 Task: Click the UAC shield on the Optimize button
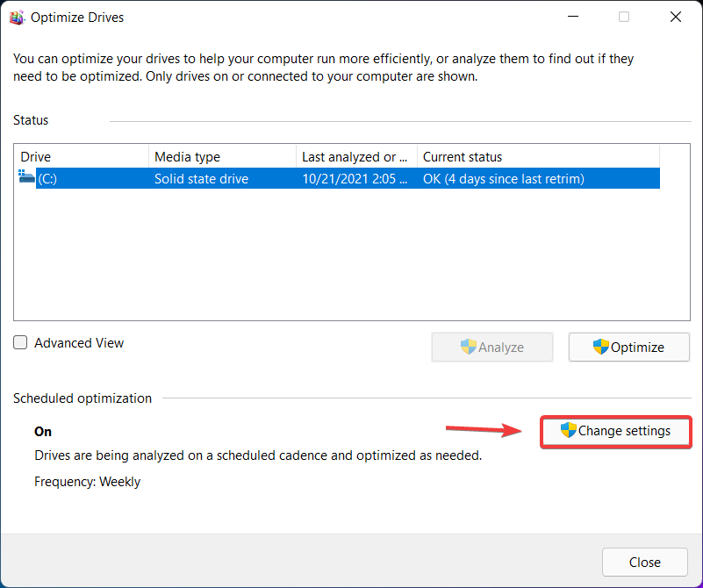(x=601, y=347)
